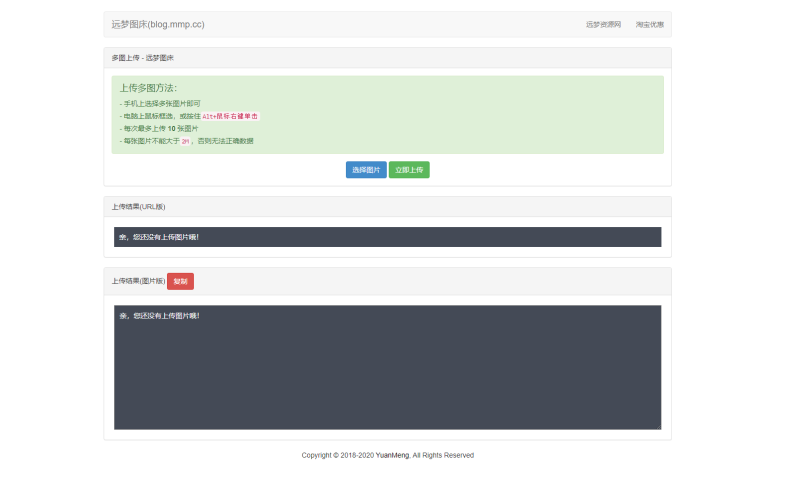This screenshot has width=800, height=483.
Task: Click the 上传结果(图片版) heading text
Action: click(138, 281)
